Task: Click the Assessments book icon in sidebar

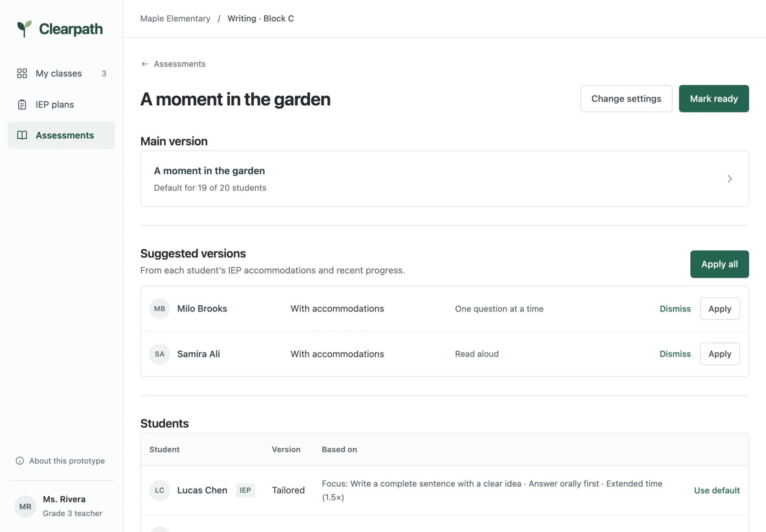Action: (22, 135)
